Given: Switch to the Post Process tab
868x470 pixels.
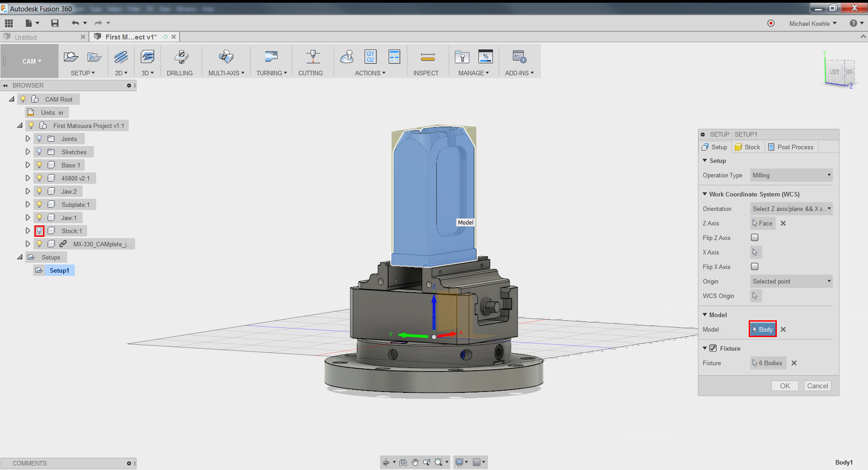Looking at the screenshot, I should click(x=790, y=147).
